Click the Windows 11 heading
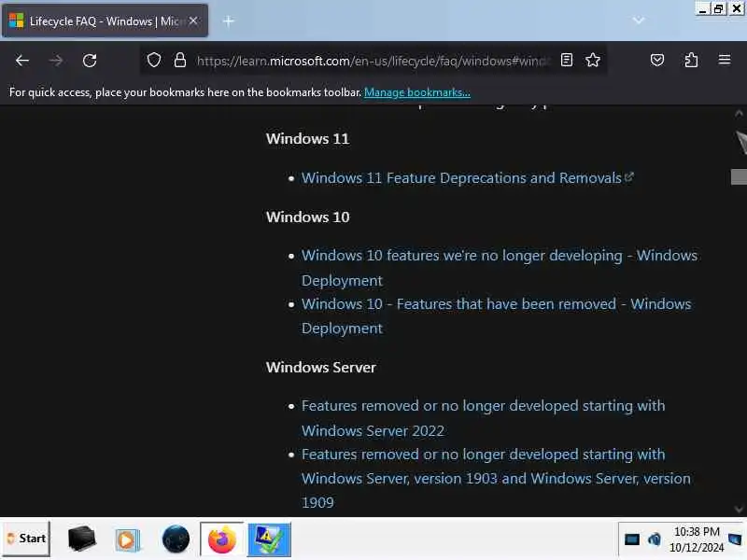The height and width of the screenshot is (560, 747). (308, 138)
